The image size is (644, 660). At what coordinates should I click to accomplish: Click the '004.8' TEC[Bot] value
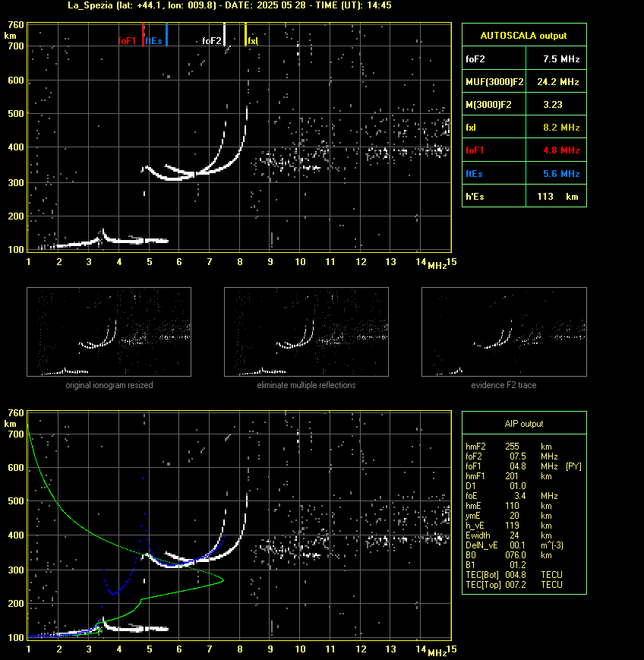pos(516,575)
